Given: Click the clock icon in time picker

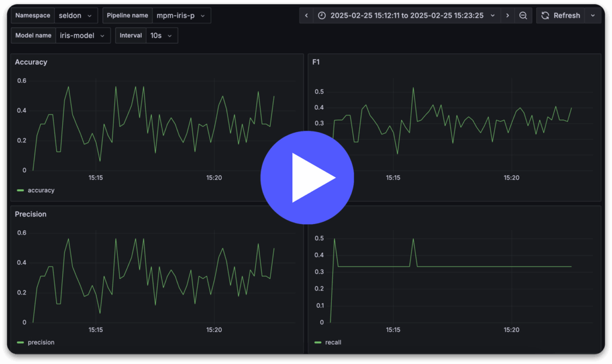Looking at the screenshot, I should (x=322, y=16).
